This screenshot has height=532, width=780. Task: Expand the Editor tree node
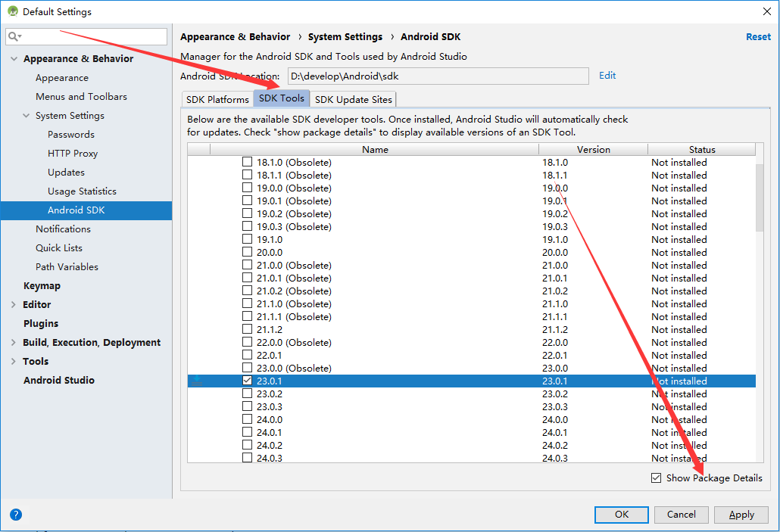click(14, 305)
